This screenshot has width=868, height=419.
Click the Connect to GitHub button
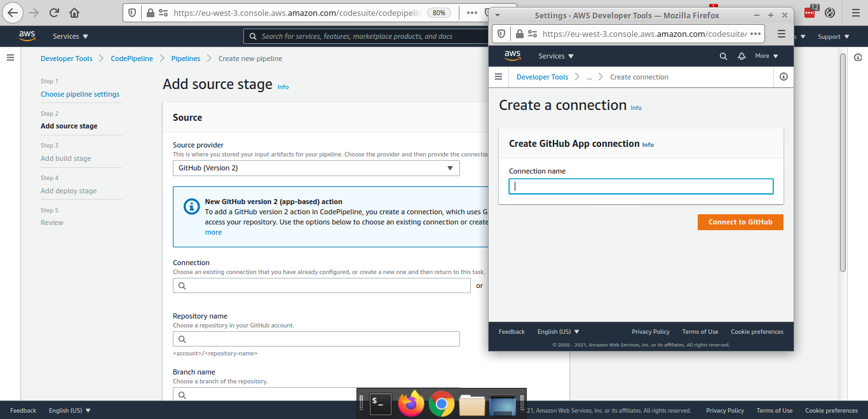[x=740, y=222]
